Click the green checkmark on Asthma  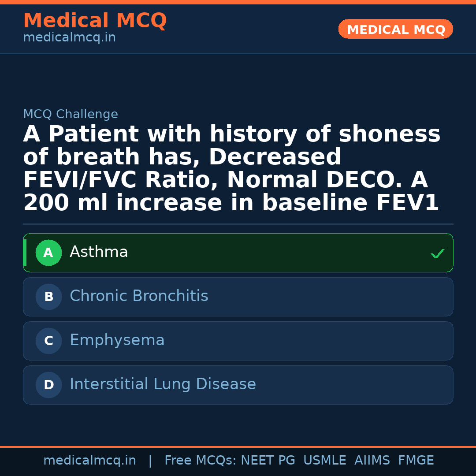(437, 253)
